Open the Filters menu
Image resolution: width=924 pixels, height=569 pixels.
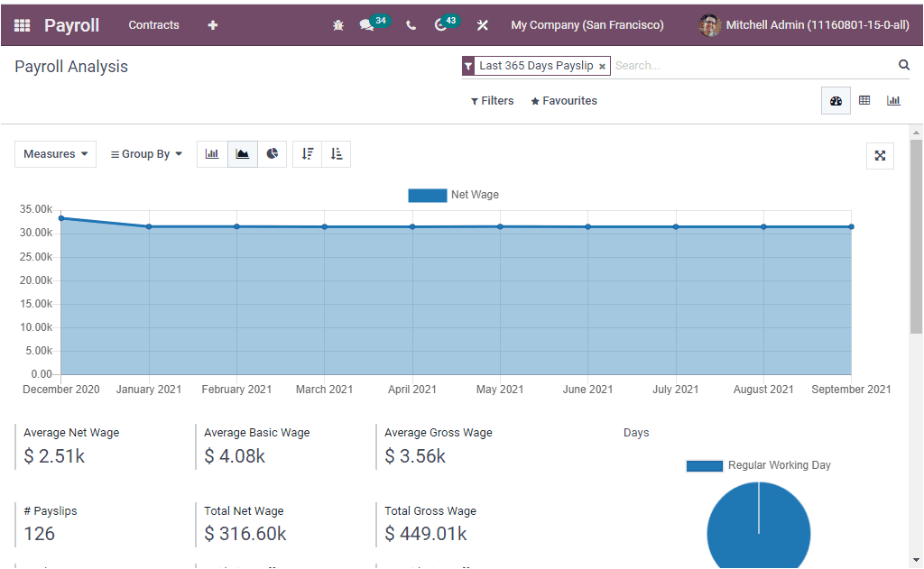492,100
